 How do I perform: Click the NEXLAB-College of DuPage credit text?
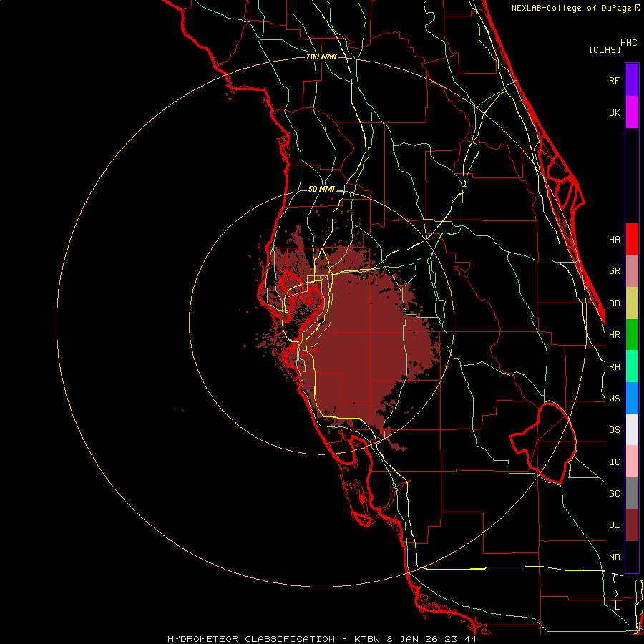click(572, 8)
